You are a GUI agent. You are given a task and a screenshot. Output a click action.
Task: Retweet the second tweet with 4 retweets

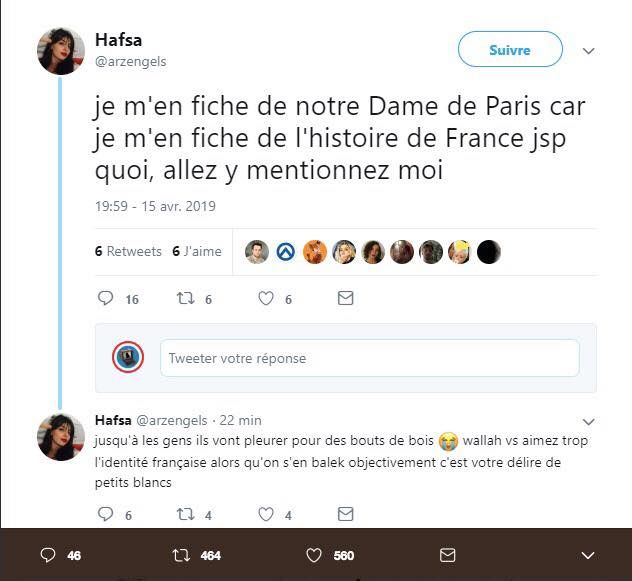184,515
